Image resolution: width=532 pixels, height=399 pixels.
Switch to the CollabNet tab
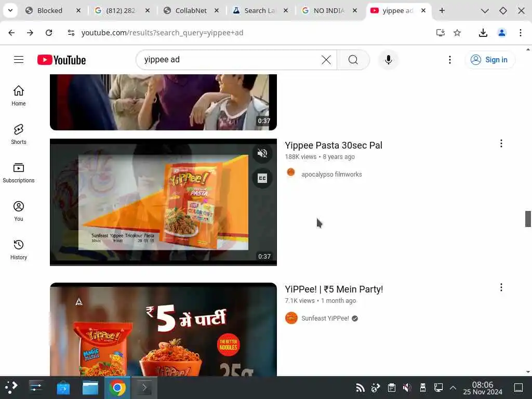191,10
